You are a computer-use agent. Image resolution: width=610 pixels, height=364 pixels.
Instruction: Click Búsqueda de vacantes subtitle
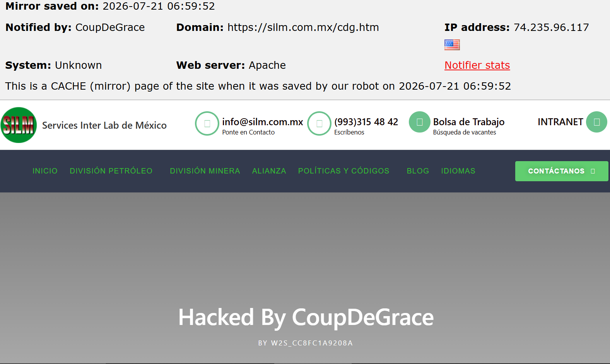pyautogui.click(x=465, y=132)
